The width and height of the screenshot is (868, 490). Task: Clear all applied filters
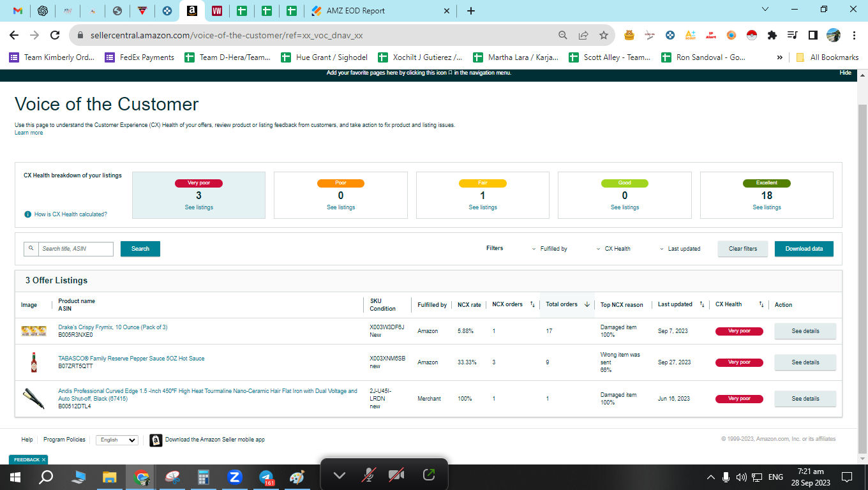coord(743,249)
